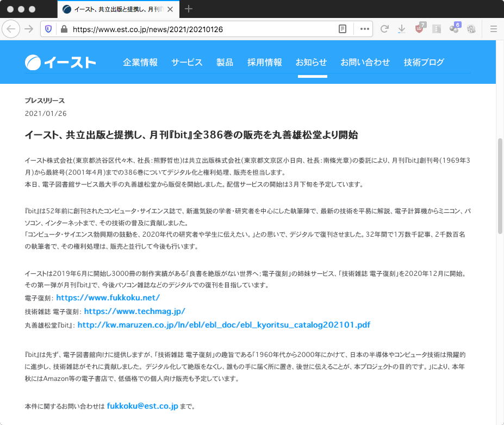Click the label 丸善雄松堂『bit』:
The width and height of the screenshot is (504, 425).
point(50,325)
